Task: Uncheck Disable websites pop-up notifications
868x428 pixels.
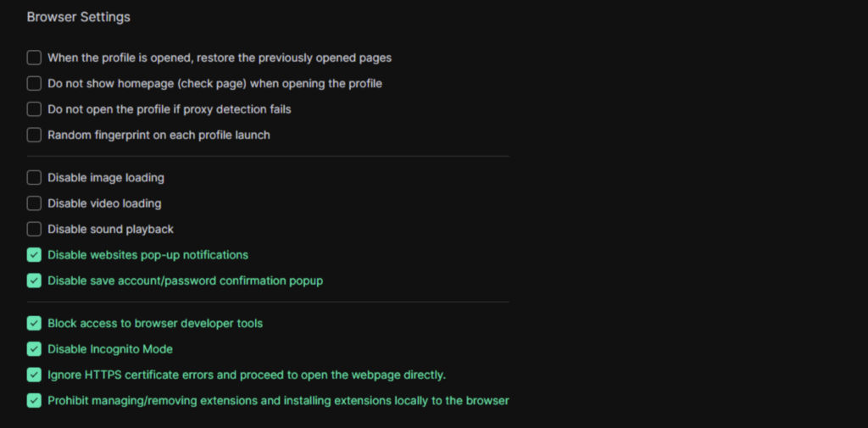Action: tap(34, 255)
